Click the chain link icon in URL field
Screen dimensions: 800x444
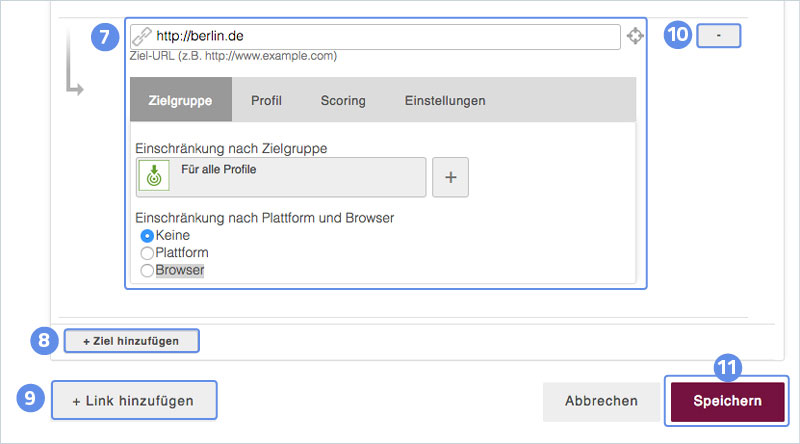click(142, 37)
